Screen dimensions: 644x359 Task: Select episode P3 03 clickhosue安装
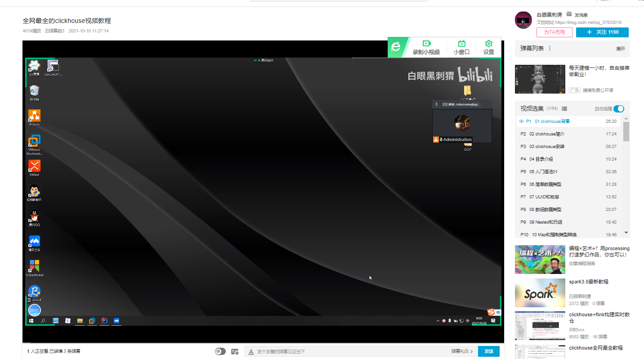568,147
